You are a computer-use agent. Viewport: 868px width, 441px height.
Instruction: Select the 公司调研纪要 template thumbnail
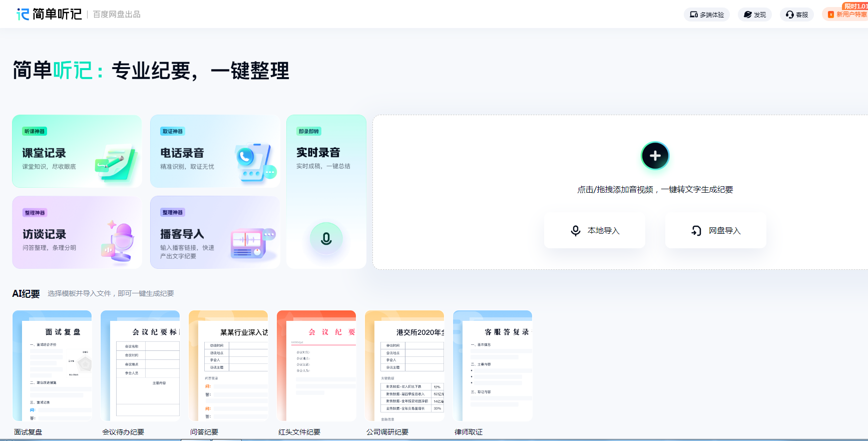(404, 366)
